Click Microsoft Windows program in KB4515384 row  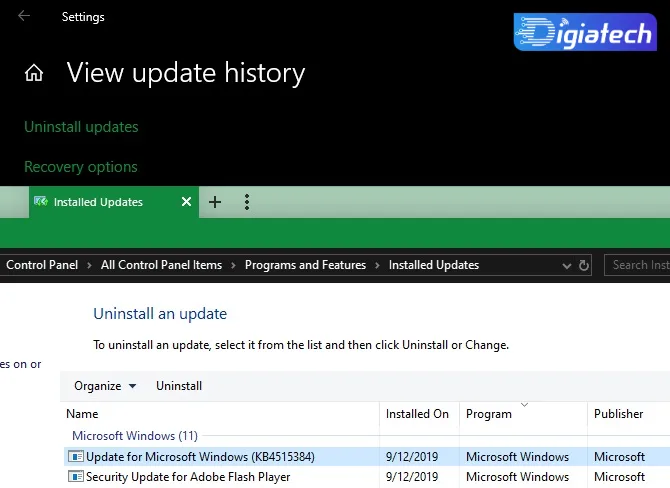click(517, 457)
